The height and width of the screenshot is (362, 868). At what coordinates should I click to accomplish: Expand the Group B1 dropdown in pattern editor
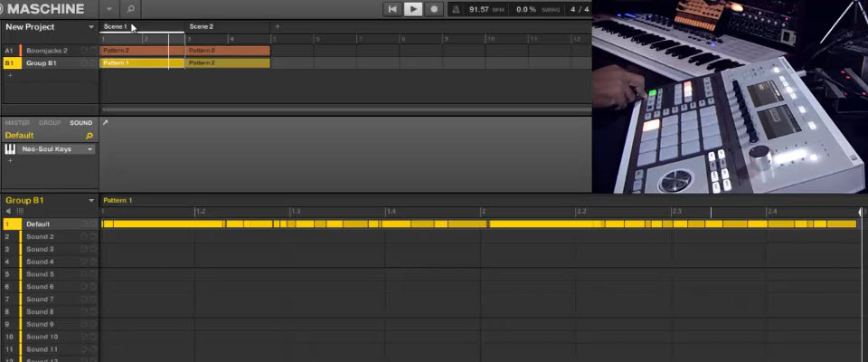[x=91, y=201]
